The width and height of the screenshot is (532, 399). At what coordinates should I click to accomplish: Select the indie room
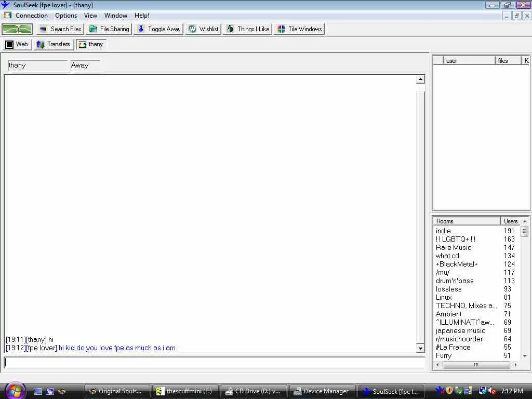coord(476,231)
